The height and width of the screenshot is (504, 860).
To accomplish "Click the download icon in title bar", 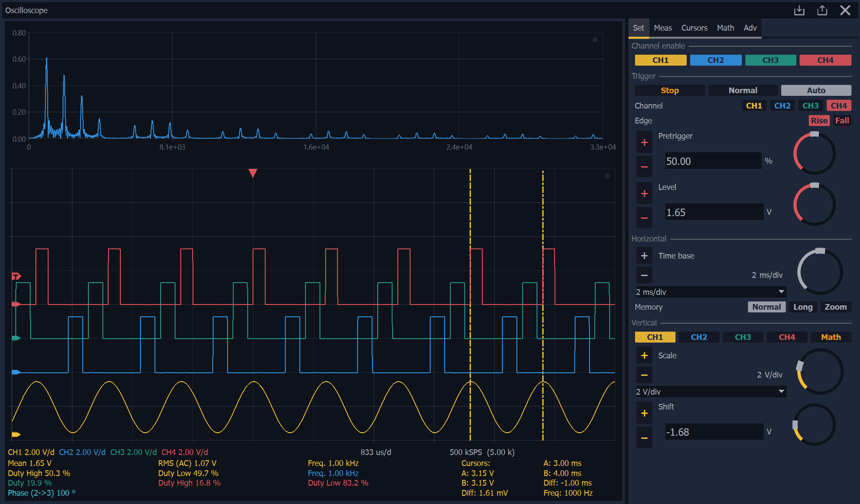I will [799, 10].
